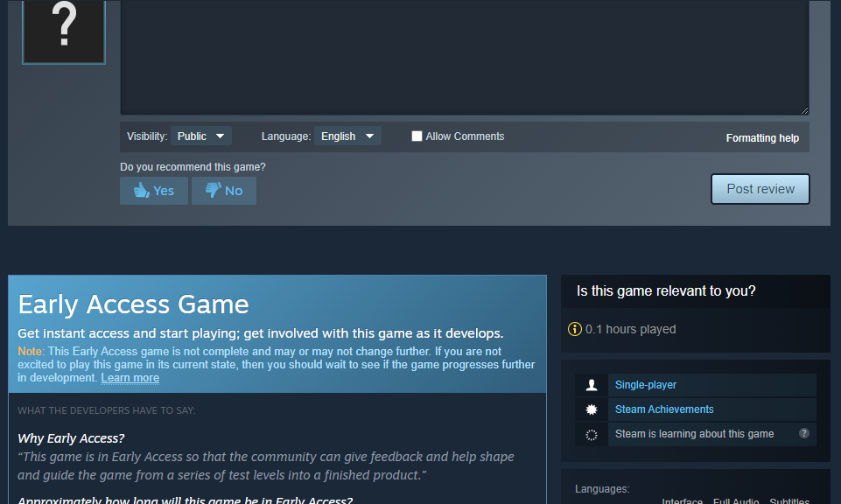Click the question mark help icon beside Steam learning
This screenshot has width=841, height=504.
[803, 433]
